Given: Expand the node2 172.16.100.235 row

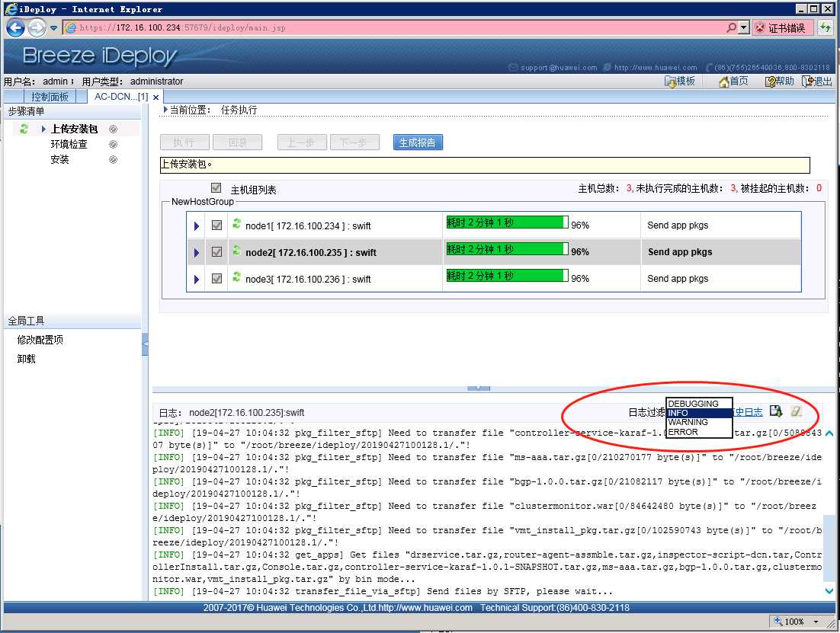Looking at the screenshot, I should point(197,253).
